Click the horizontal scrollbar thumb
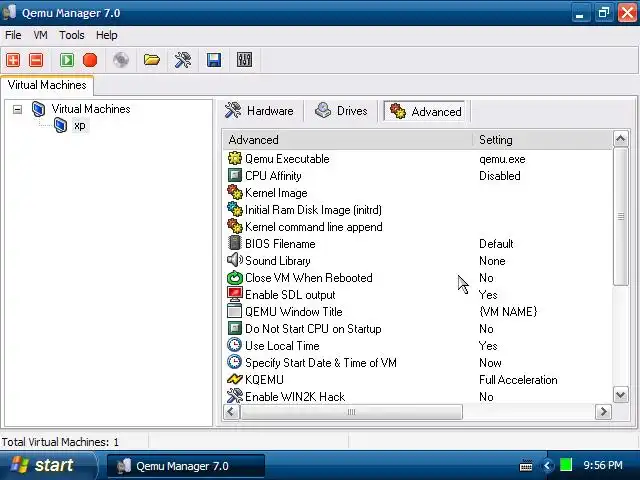 [351, 412]
